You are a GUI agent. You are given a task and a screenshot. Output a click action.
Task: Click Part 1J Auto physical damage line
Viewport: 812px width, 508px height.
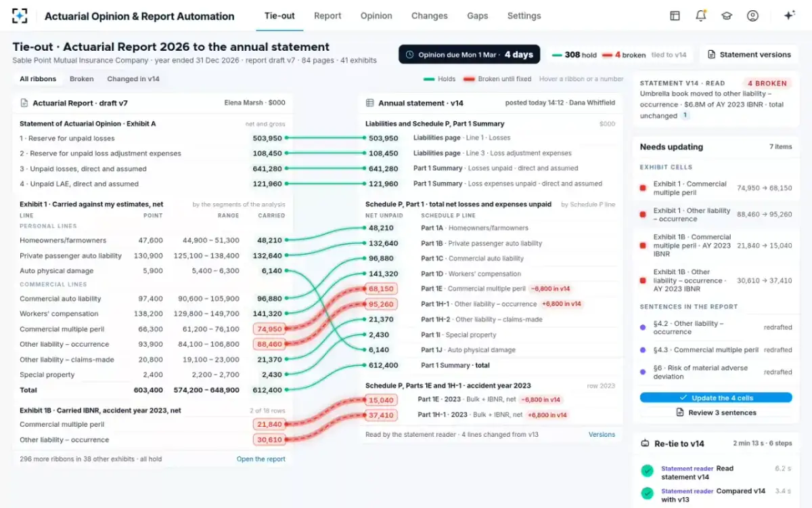(x=468, y=350)
